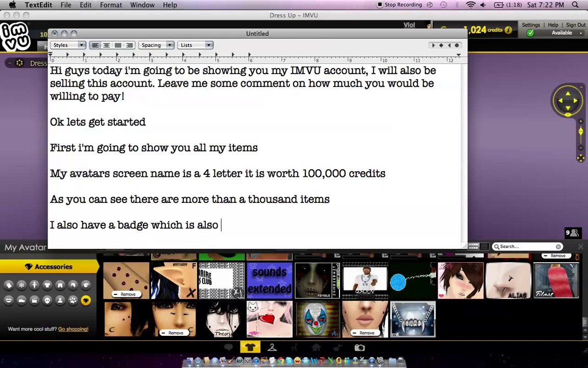Select the shirt tops category icon
Viewport: 588px width, 368px height.
point(47,285)
